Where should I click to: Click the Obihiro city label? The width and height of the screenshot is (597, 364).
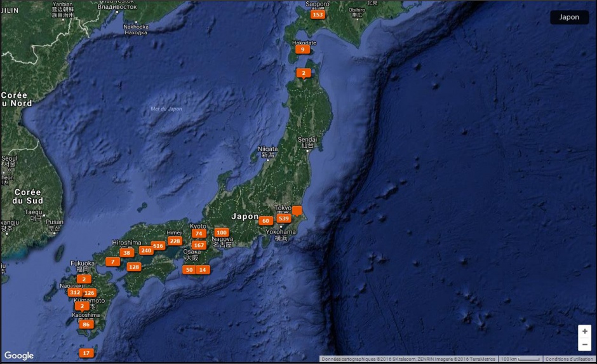pyautogui.click(x=357, y=12)
